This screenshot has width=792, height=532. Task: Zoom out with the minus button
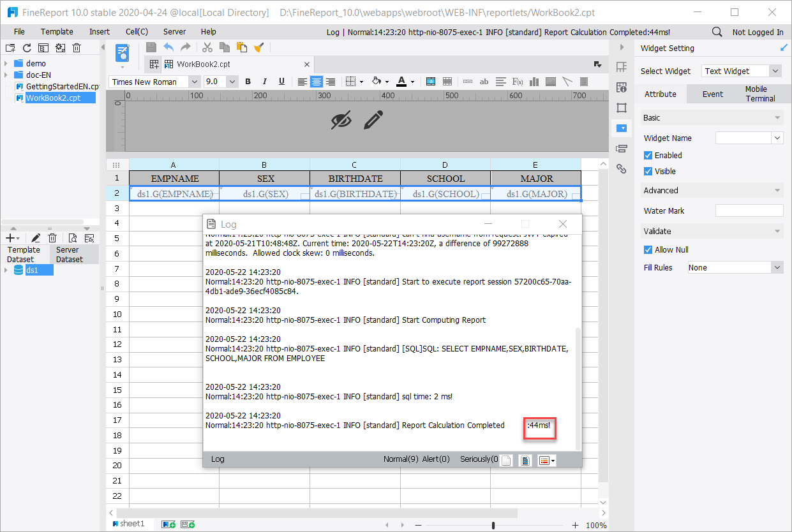[418, 525]
